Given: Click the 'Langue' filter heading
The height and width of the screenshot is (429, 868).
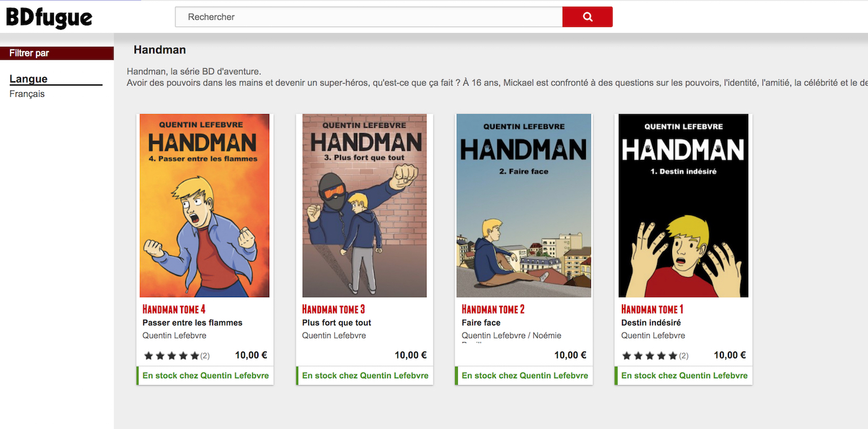Looking at the screenshot, I should [x=29, y=79].
